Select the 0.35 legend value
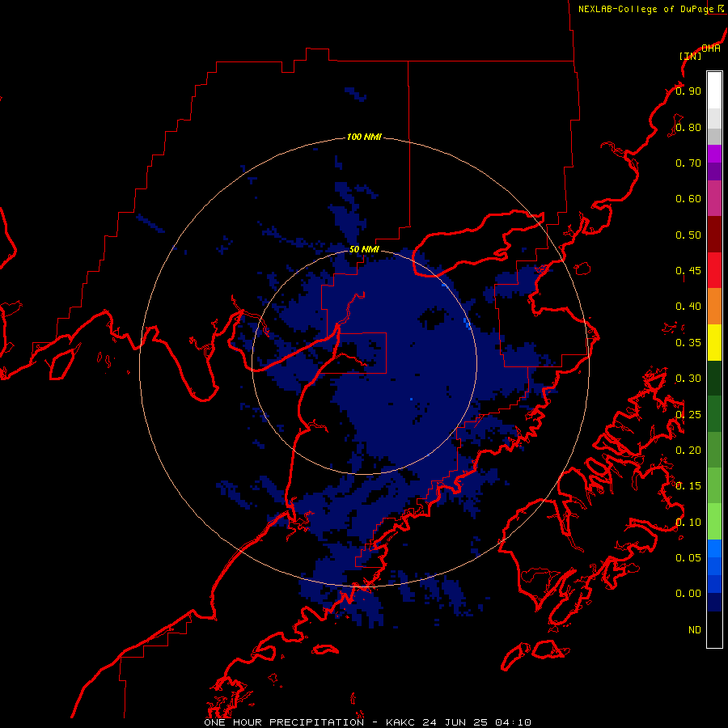This screenshot has width=728, height=728. pyautogui.click(x=688, y=343)
